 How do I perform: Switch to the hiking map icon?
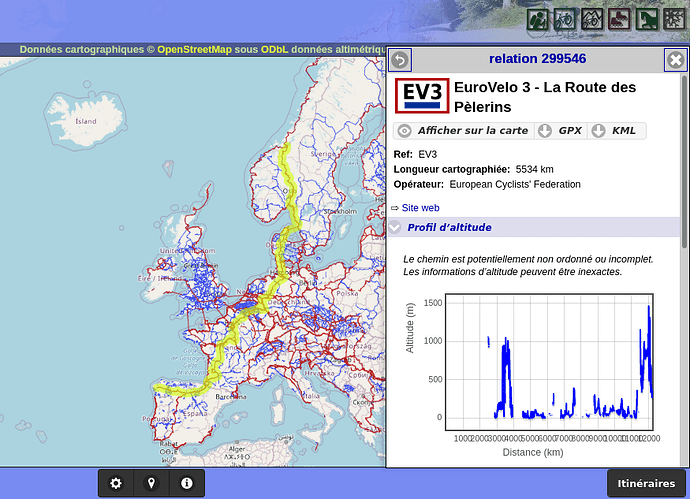coord(537,19)
